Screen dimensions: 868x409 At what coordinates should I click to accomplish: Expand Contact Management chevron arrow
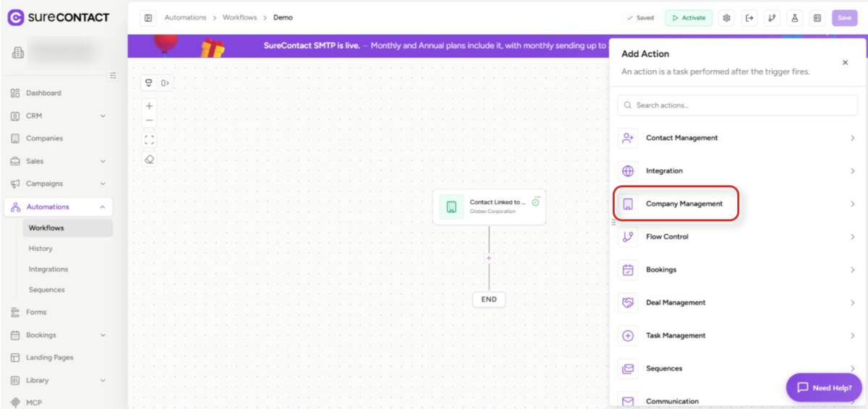(854, 138)
